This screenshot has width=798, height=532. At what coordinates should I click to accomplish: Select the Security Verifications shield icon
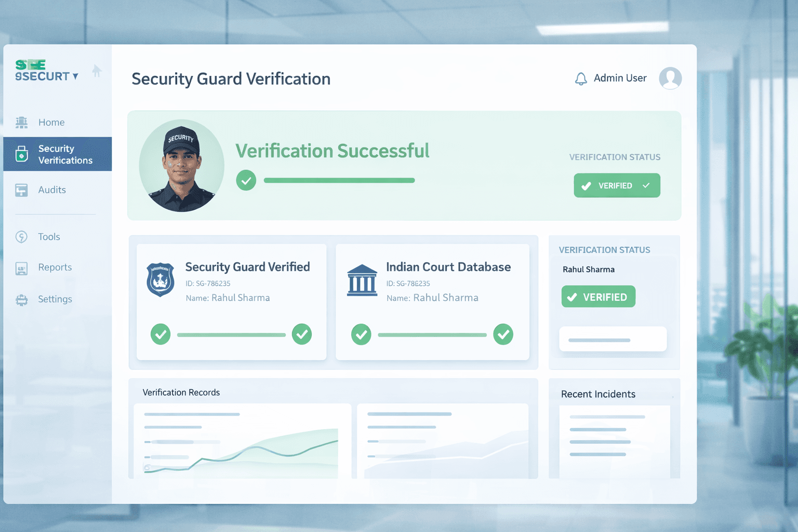click(x=21, y=154)
